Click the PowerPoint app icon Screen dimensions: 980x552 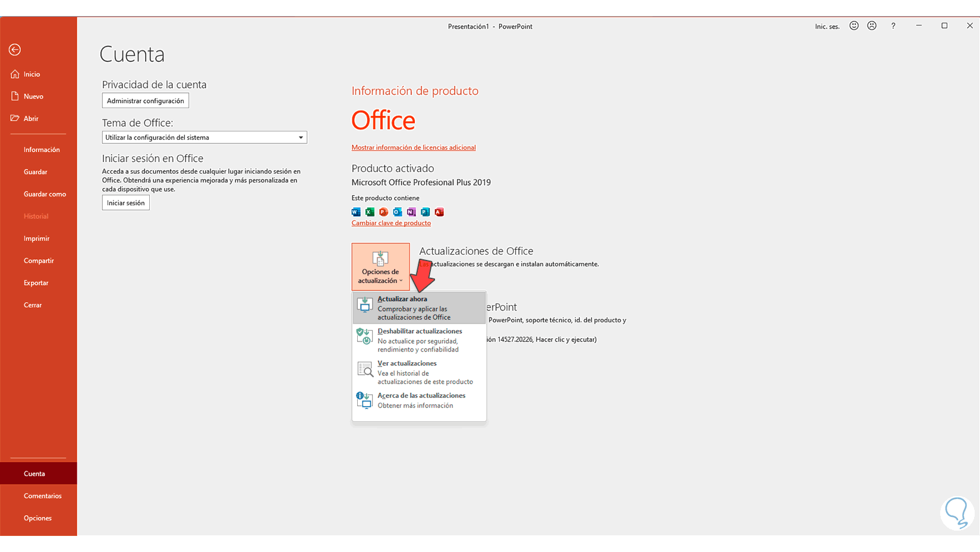[383, 212]
